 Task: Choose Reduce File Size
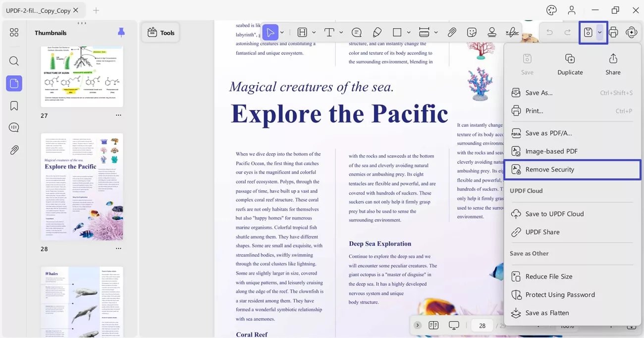[x=572, y=277]
